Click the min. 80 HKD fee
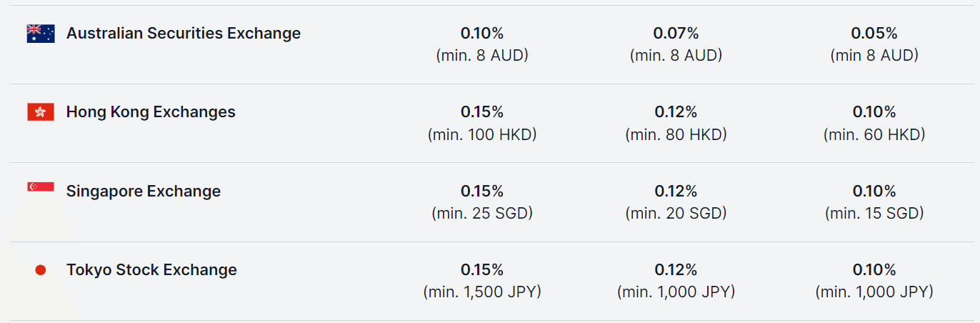980x323 pixels. [676, 134]
